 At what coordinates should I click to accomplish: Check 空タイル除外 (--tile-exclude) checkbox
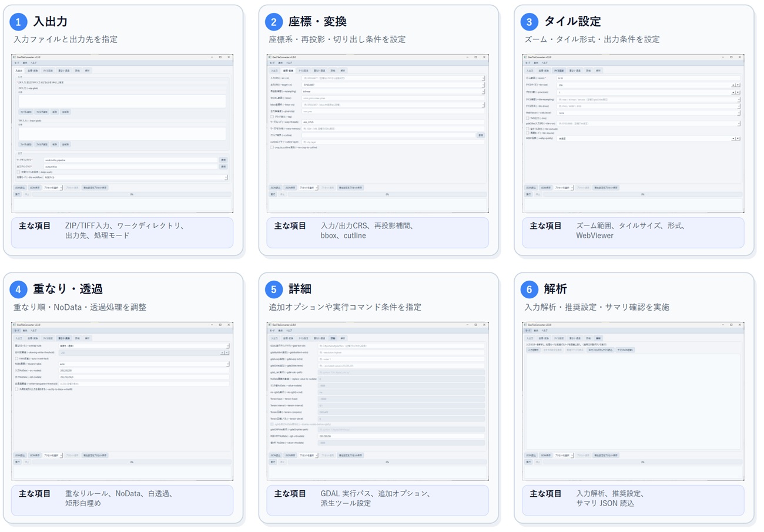point(528,129)
